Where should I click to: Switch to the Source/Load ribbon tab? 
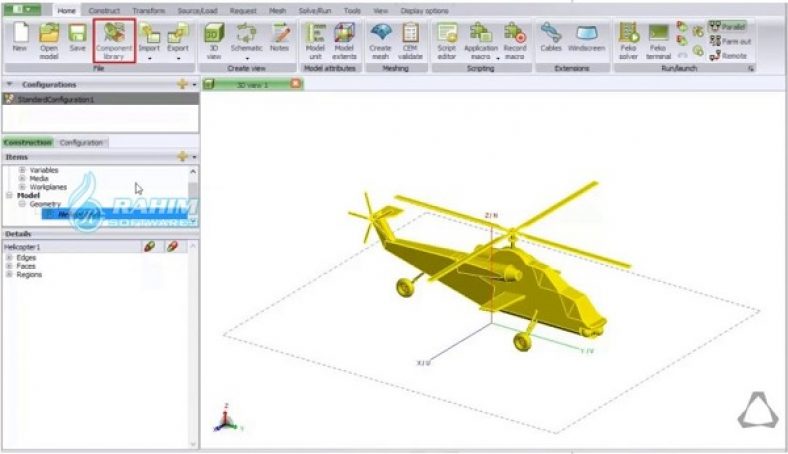[198, 11]
